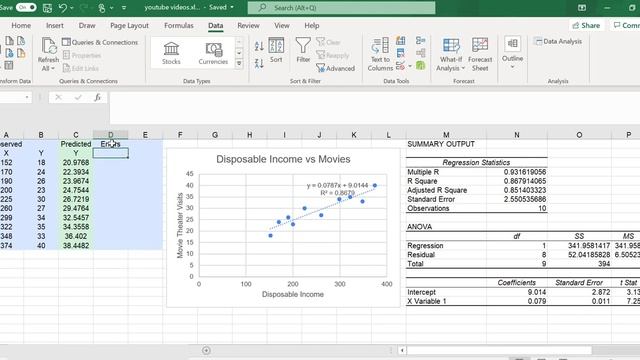640x360 pixels.
Task: Select the Review tab
Action: coord(248,25)
